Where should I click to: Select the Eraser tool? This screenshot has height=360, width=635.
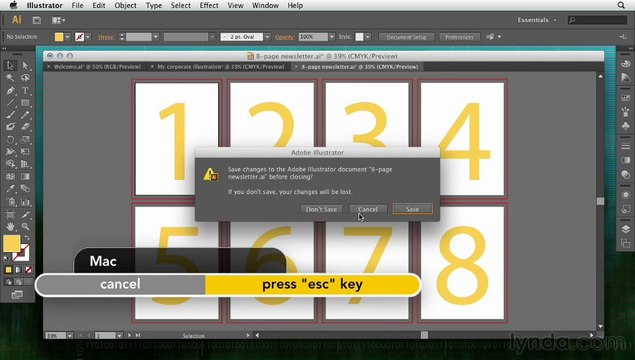click(25, 127)
